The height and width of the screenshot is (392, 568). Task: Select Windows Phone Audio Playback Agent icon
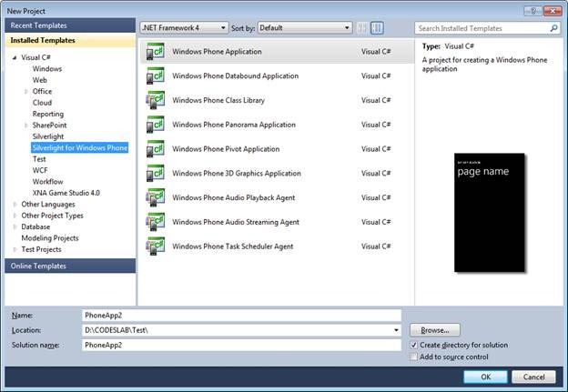155,197
